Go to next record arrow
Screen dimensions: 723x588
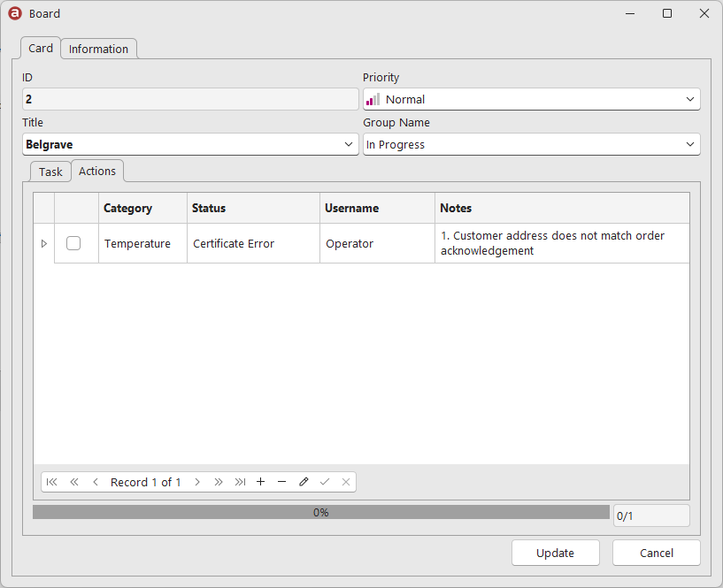click(x=197, y=482)
